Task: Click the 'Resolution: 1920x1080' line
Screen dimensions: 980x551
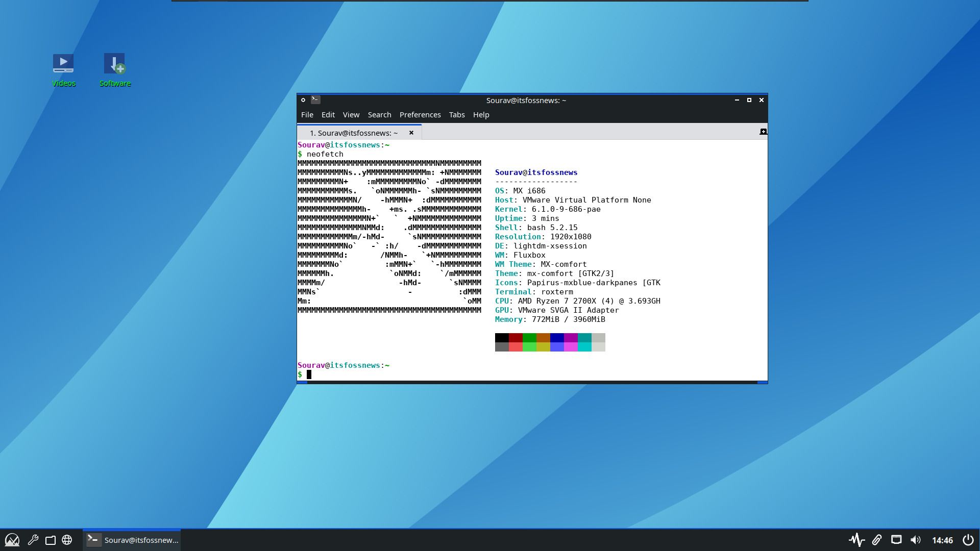Action: 543,237
